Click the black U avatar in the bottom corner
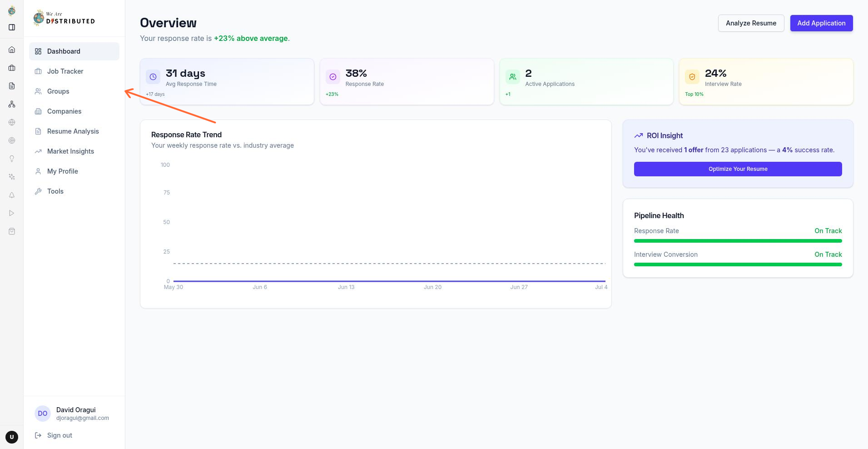 coord(12,437)
